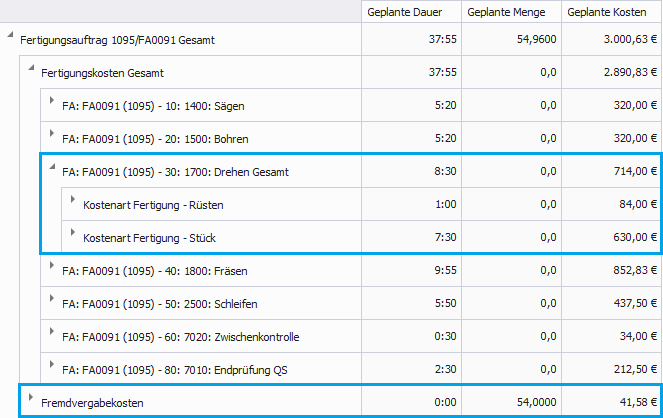Expand Kostenart Fertigung - Rüsten
This screenshot has width=663, height=418.
(x=73, y=203)
